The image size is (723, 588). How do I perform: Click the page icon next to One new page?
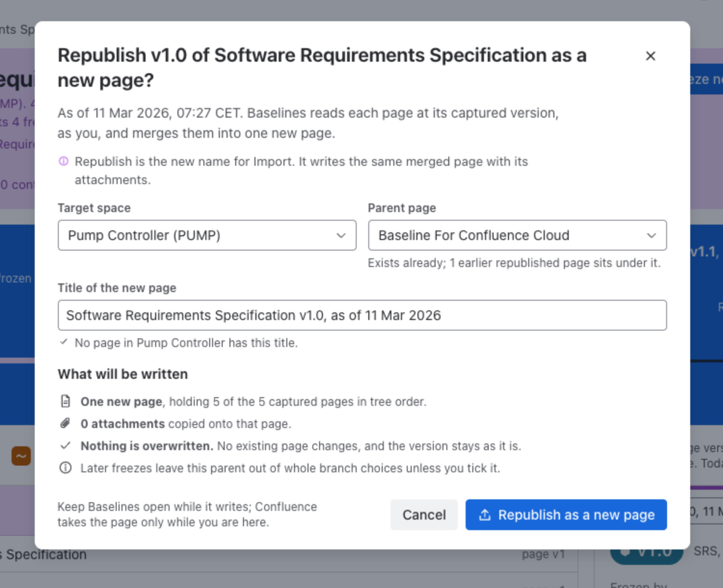(x=66, y=401)
